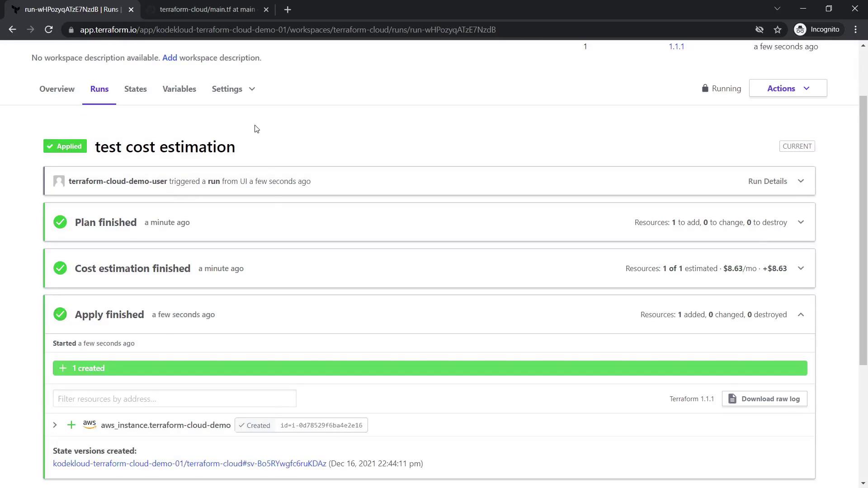
Task: Click the green 1 created bar
Action: tap(429, 368)
